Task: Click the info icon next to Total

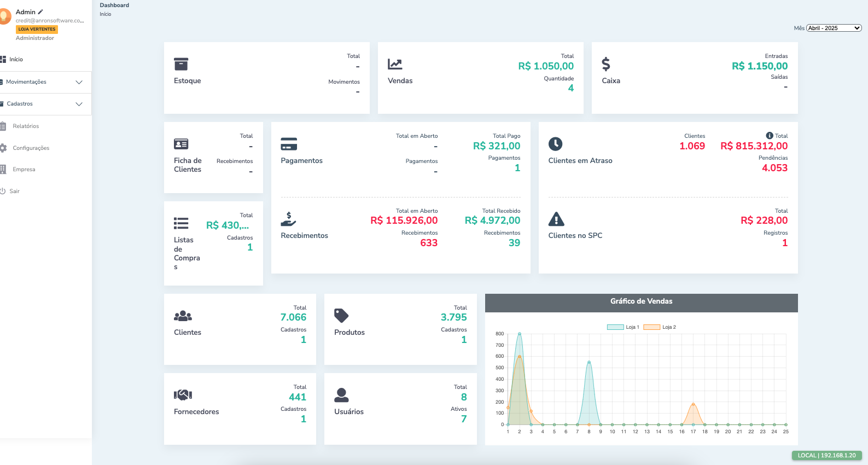Action: [x=769, y=136]
